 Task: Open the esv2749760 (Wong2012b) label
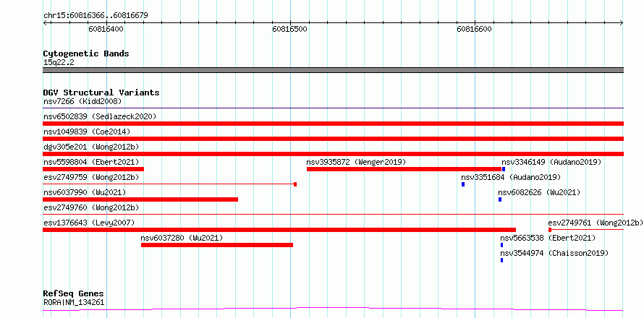91,207
